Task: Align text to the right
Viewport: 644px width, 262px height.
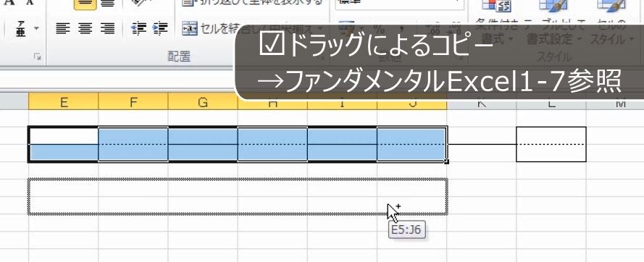Action: 107,28
